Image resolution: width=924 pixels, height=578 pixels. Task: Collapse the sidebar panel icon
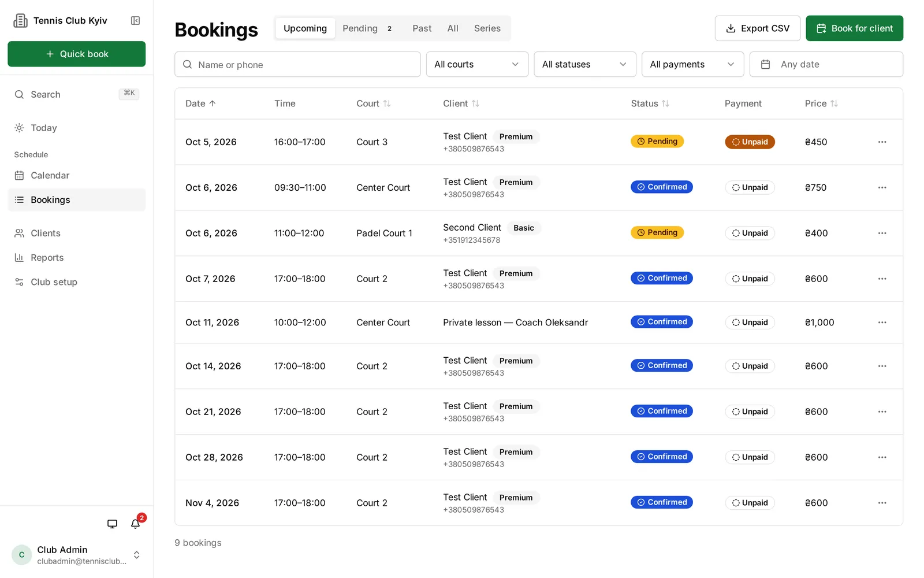135,21
